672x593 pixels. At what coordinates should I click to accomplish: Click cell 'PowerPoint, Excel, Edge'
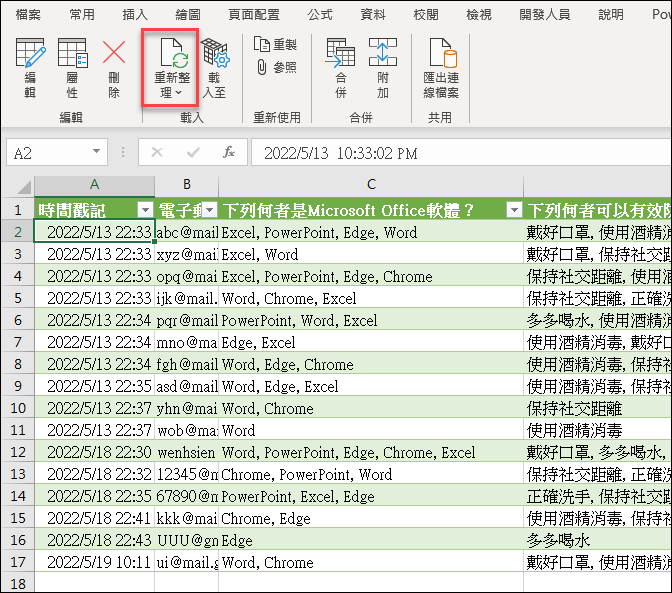[371, 496]
